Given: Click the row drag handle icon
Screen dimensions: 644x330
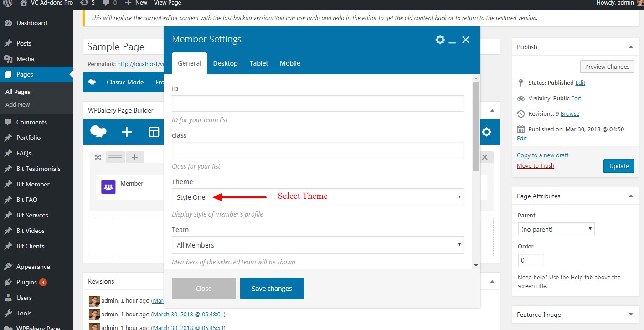Looking at the screenshot, I should (x=116, y=157).
